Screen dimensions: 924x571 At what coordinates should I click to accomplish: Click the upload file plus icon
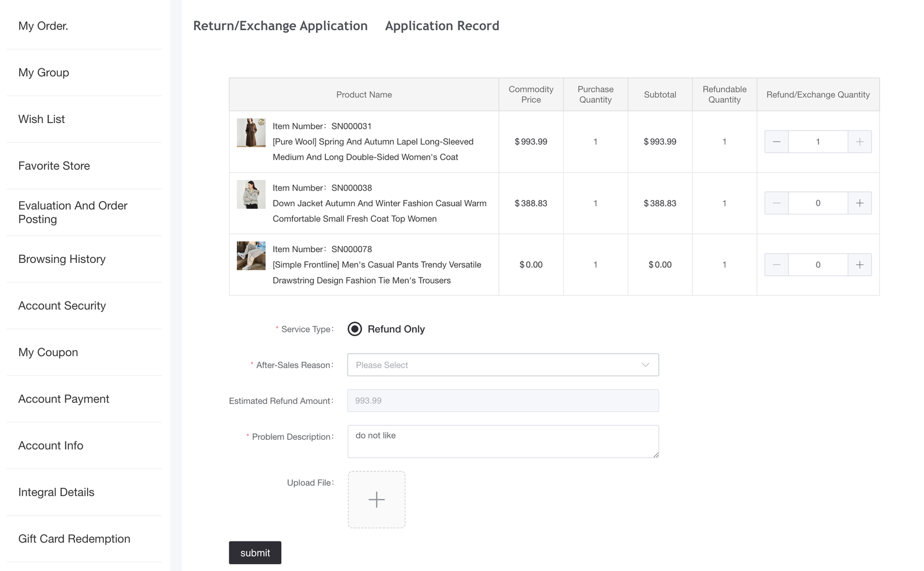pyautogui.click(x=377, y=499)
